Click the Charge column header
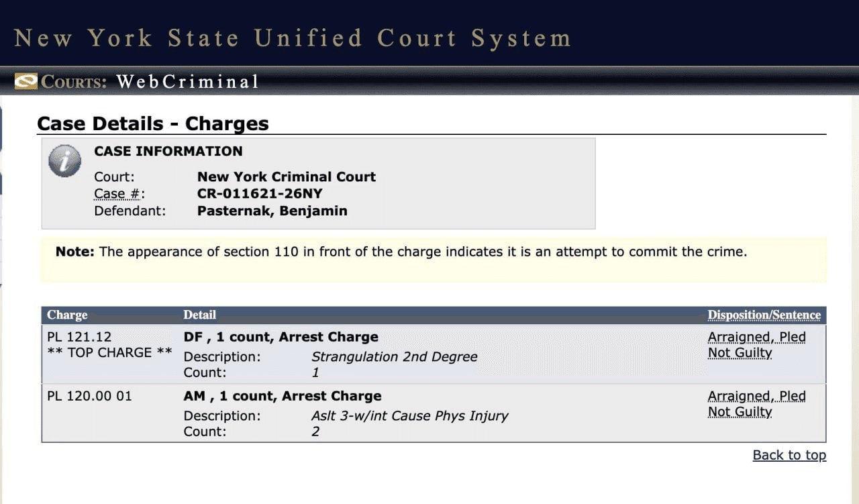The width and height of the screenshot is (859, 504). 67,315
